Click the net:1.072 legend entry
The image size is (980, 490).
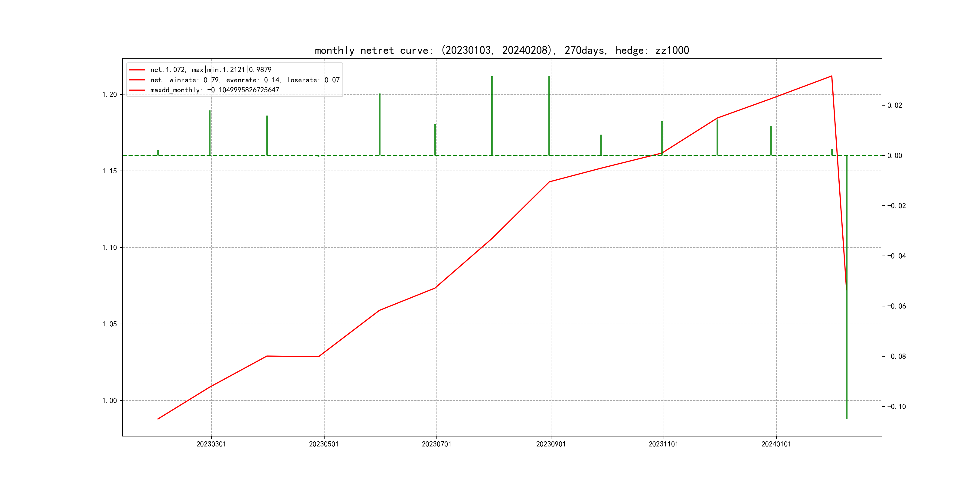(x=211, y=70)
